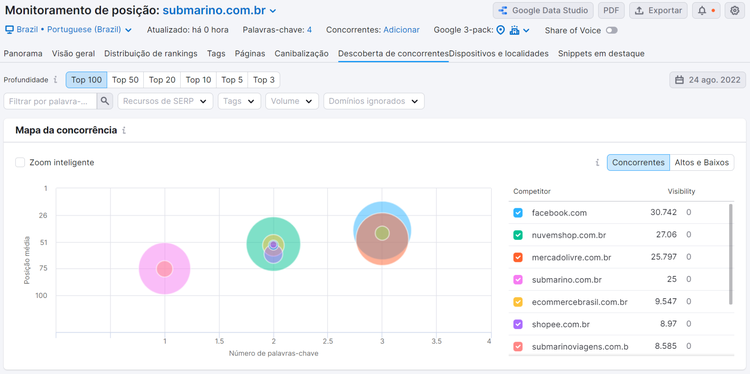750x374 pixels.
Task: Select Top 100 depth
Action: (x=87, y=80)
